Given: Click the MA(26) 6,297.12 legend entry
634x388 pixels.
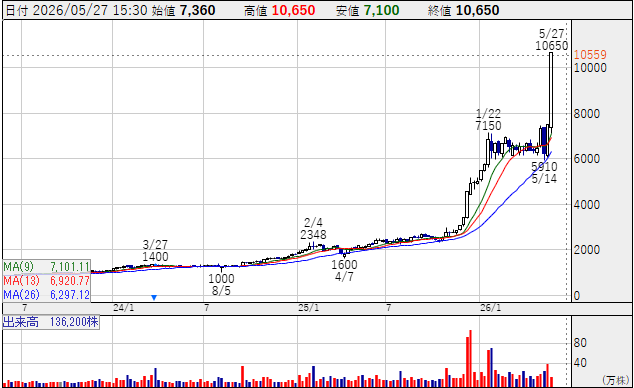Looking at the screenshot, I should (x=46, y=295).
